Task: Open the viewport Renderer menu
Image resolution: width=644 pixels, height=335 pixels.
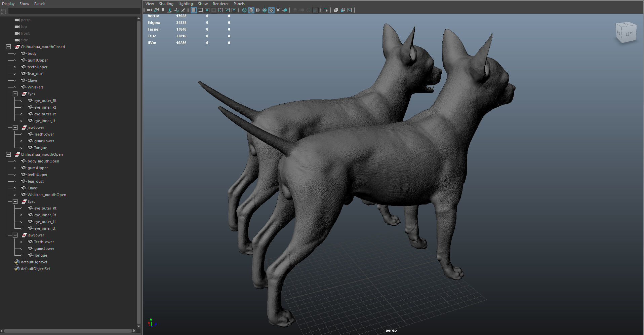Action: click(x=220, y=4)
